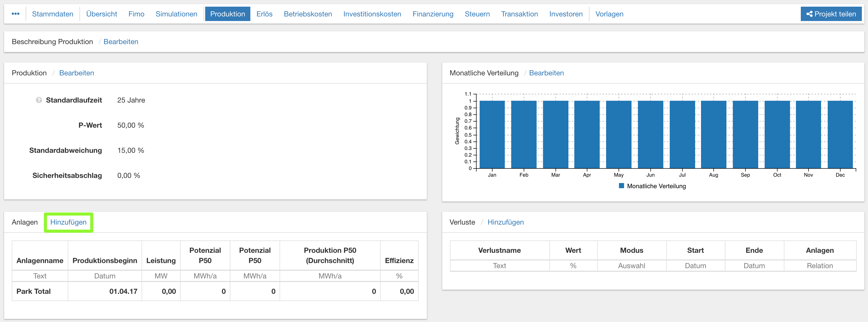Navigate to Betriebskosten tab
This screenshot has width=868, height=322.
[308, 14]
